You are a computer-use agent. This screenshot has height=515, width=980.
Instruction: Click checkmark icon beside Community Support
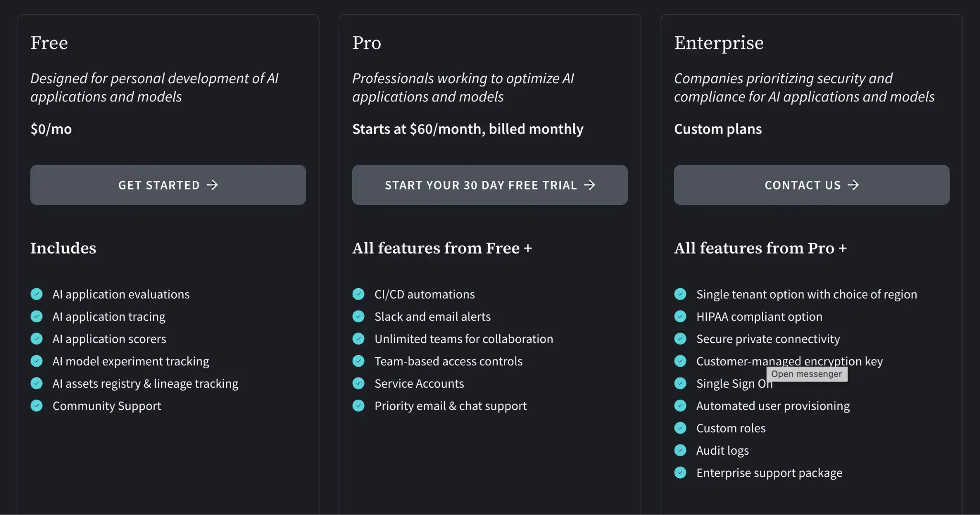tap(37, 406)
